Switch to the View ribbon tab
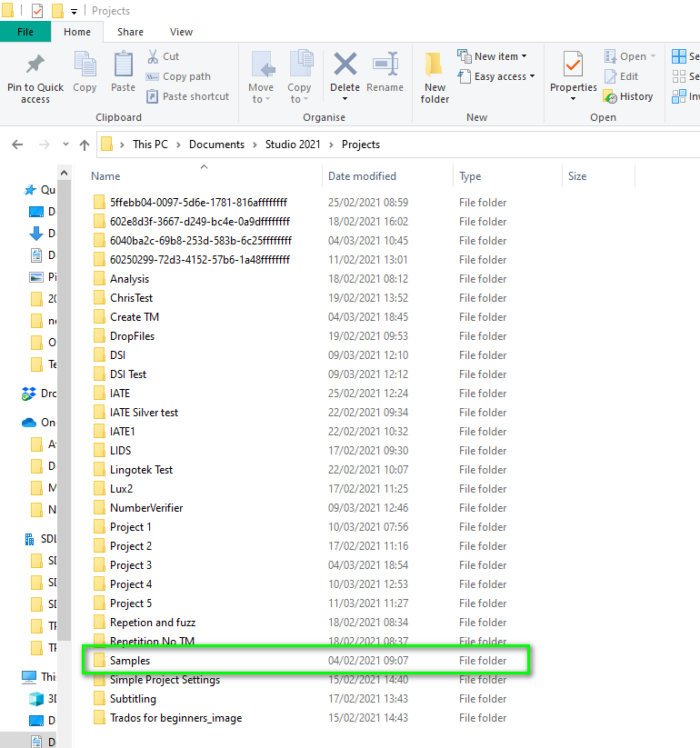This screenshot has width=700, height=748. (181, 32)
